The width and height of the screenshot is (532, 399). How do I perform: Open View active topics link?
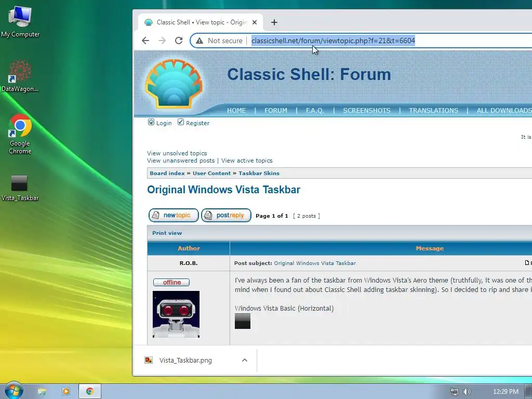247,161
